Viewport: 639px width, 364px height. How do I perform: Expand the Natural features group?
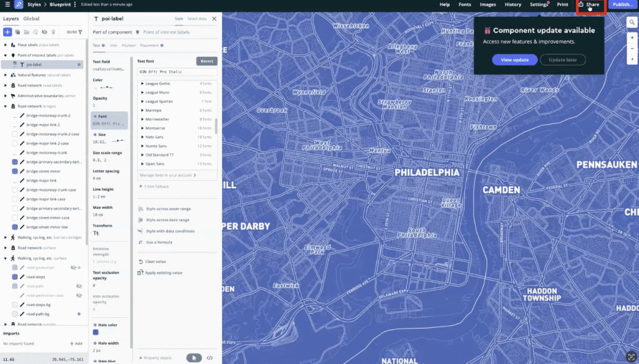[5, 74]
